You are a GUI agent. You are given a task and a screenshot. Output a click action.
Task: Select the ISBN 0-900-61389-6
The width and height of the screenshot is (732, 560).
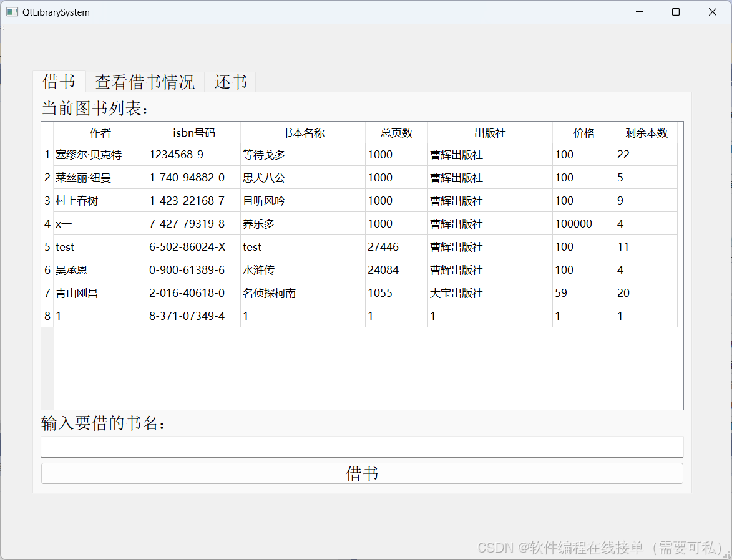193,270
